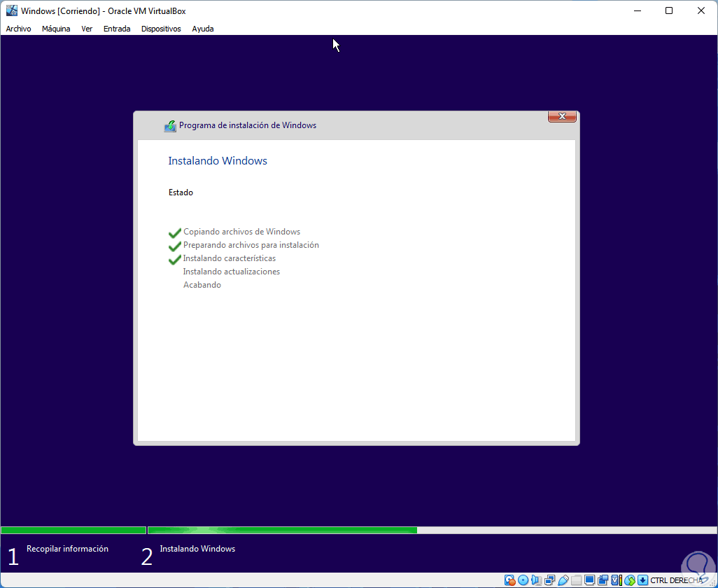718x588 pixels.
Task: Click the shared folders status icon
Action: click(576, 580)
